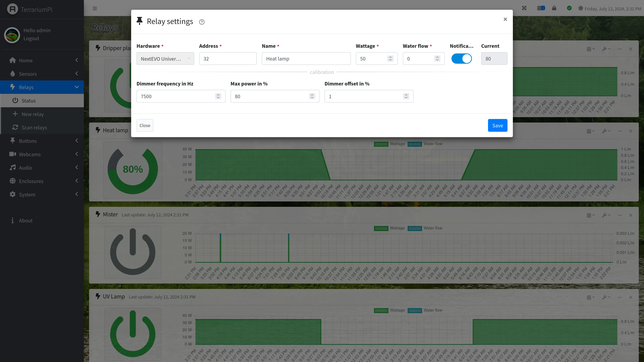Open Mister relay wrench settings icon
Viewport: 644px width, 362px height.
(606, 215)
